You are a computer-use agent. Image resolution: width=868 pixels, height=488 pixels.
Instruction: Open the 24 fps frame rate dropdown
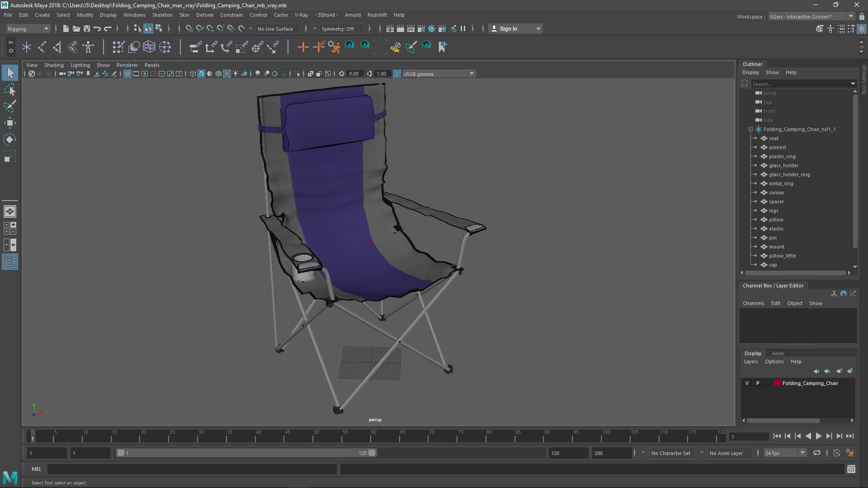[x=785, y=453]
